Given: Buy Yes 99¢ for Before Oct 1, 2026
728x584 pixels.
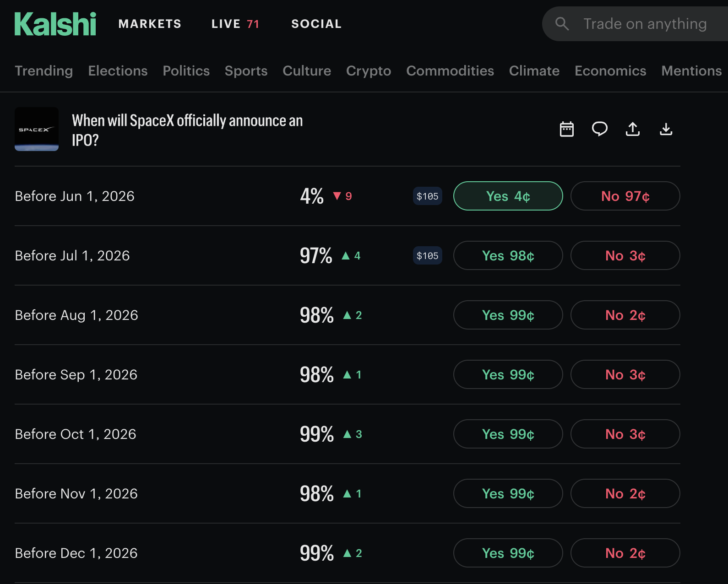Looking at the screenshot, I should coord(508,434).
